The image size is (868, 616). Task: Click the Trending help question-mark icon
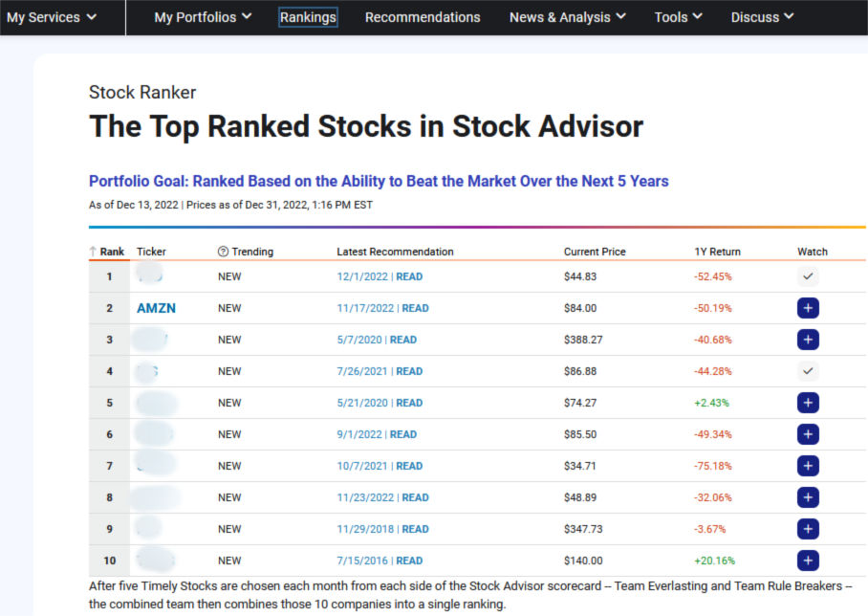click(x=223, y=252)
